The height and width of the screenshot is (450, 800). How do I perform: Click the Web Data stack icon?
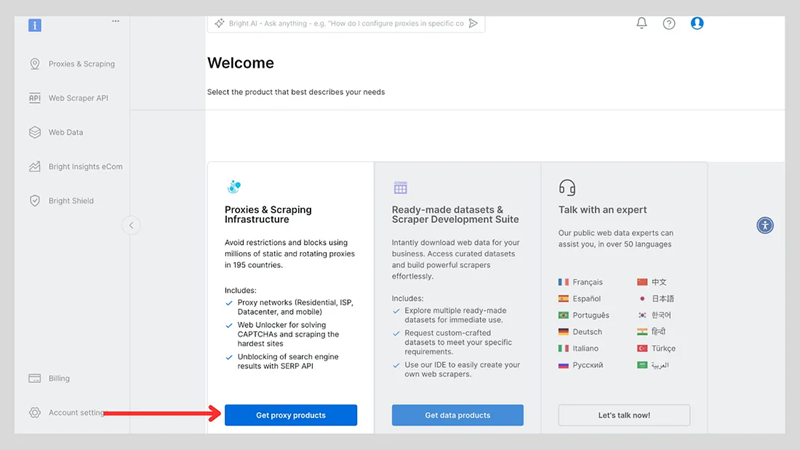[35, 132]
